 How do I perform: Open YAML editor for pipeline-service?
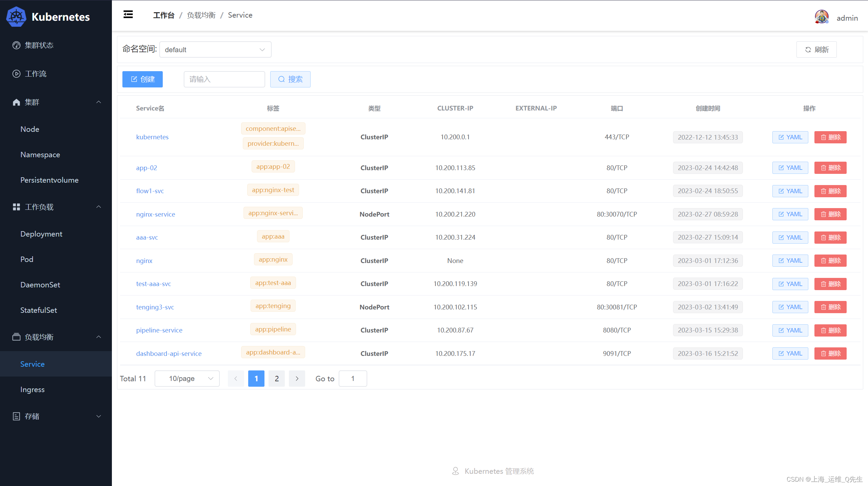click(790, 330)
